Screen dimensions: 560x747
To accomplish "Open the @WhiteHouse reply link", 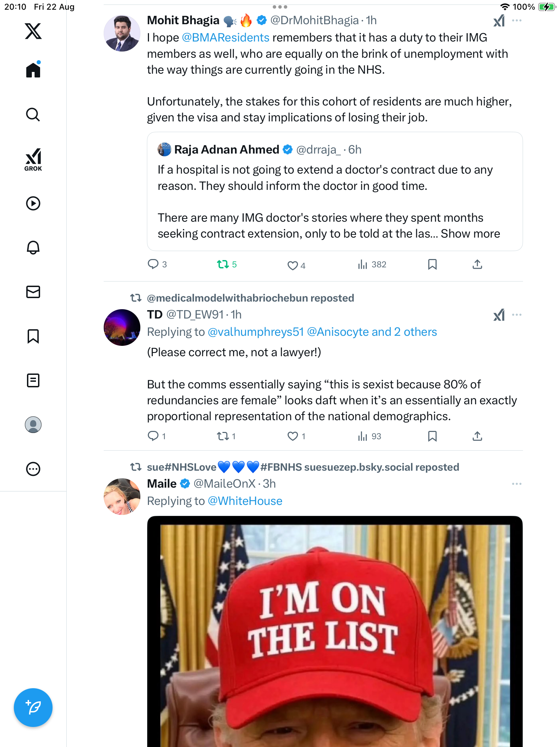I will (x=245, y=501).
